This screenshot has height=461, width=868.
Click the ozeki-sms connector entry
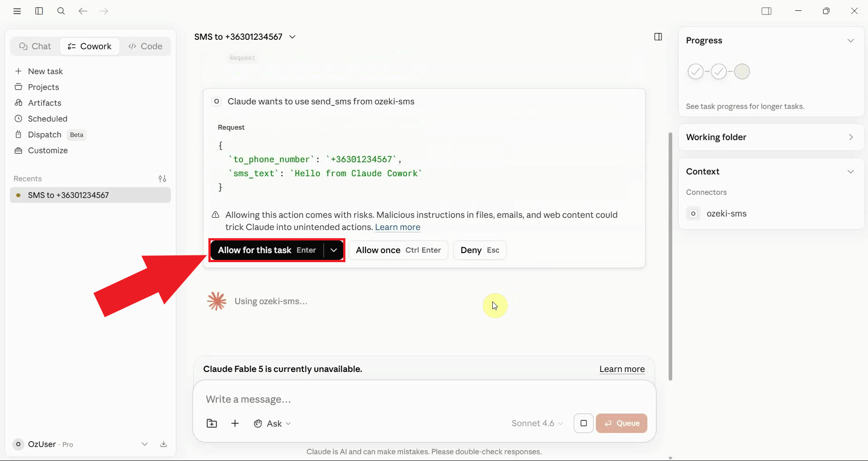point(771,213)
